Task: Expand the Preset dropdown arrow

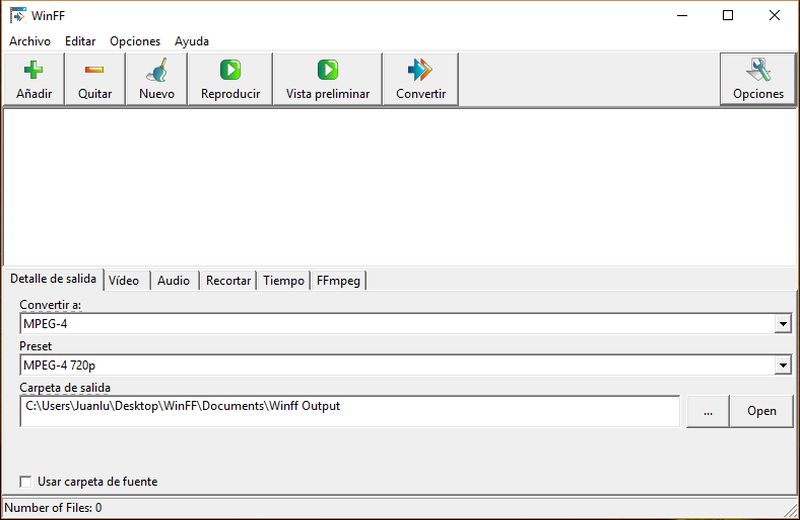Action: click(783, 365)
